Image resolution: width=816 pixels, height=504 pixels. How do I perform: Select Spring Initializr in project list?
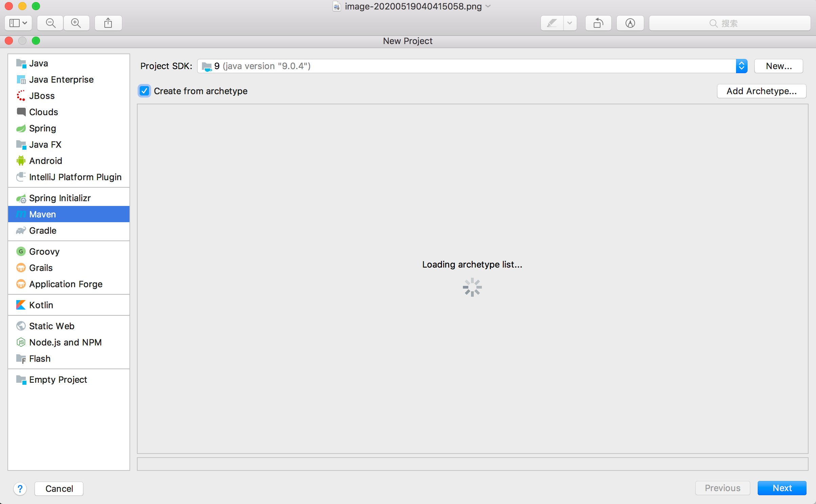pyautogui.click(x=60, y=198)
